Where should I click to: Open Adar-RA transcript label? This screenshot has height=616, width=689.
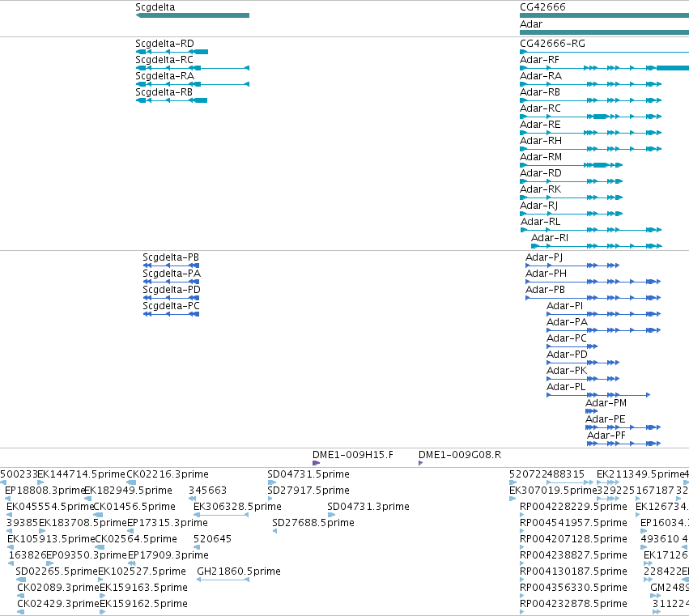pos(541,76)
